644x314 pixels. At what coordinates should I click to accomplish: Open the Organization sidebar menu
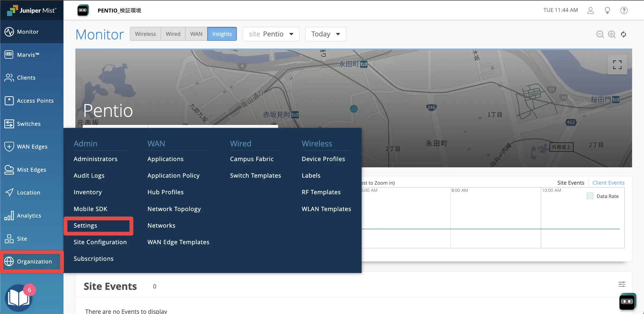coord(32,262)
